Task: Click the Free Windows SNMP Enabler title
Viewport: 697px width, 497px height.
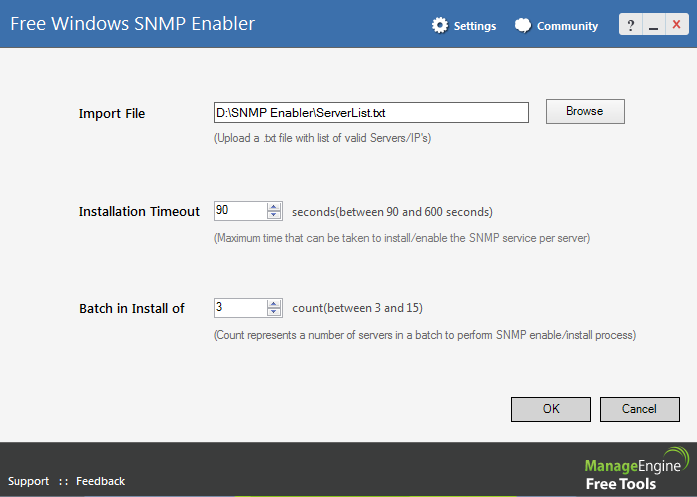Action: (132, 24)
